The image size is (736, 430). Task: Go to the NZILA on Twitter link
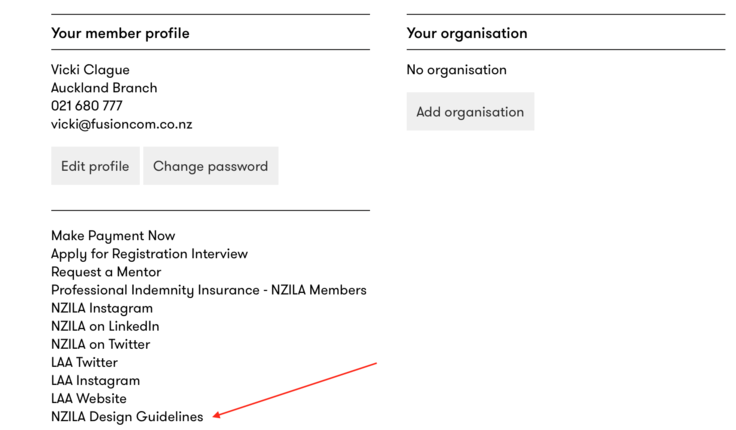(100, 344)
